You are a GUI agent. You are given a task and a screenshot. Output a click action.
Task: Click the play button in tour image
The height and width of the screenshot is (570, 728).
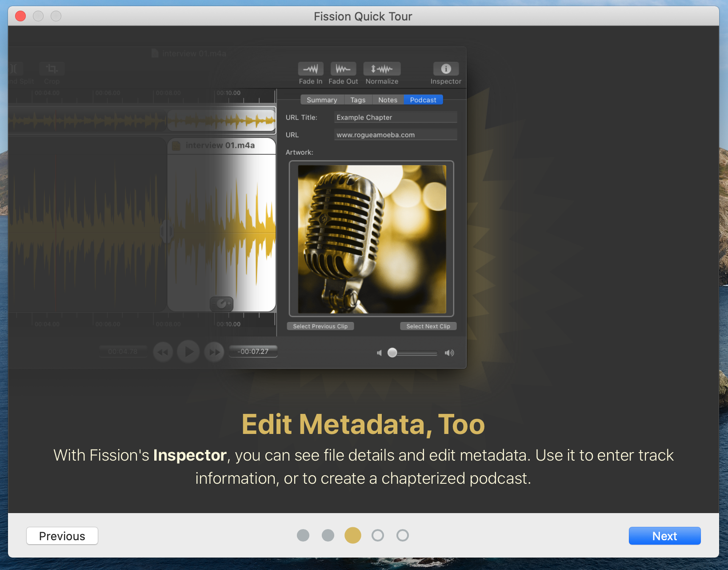tap(188, 352)
